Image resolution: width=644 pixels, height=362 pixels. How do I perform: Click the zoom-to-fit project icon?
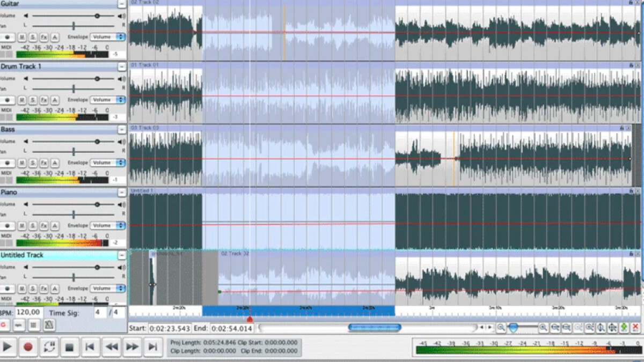click(x=612, y=326)
